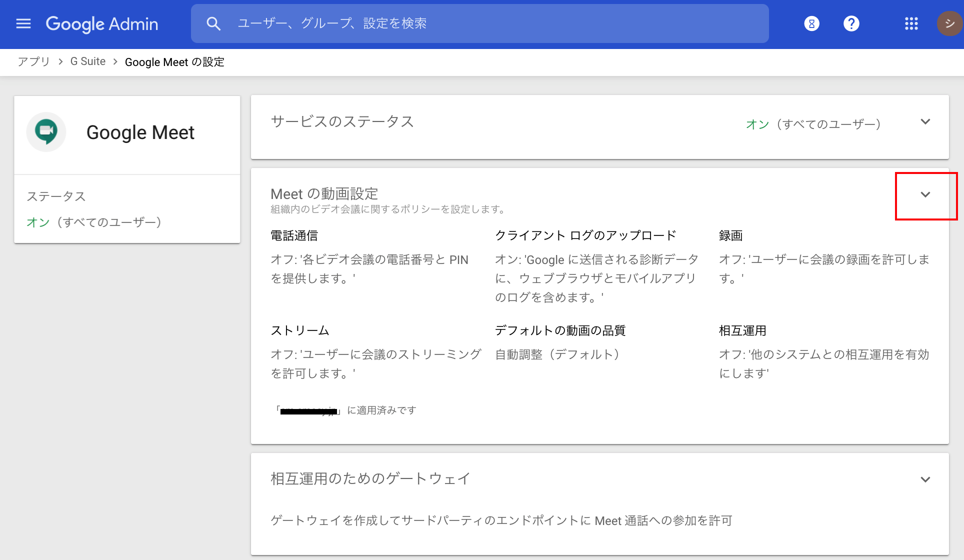Viewport: 964px width, 560px height.
Task: Open the account avatar menu
Action: coord(949,23)
